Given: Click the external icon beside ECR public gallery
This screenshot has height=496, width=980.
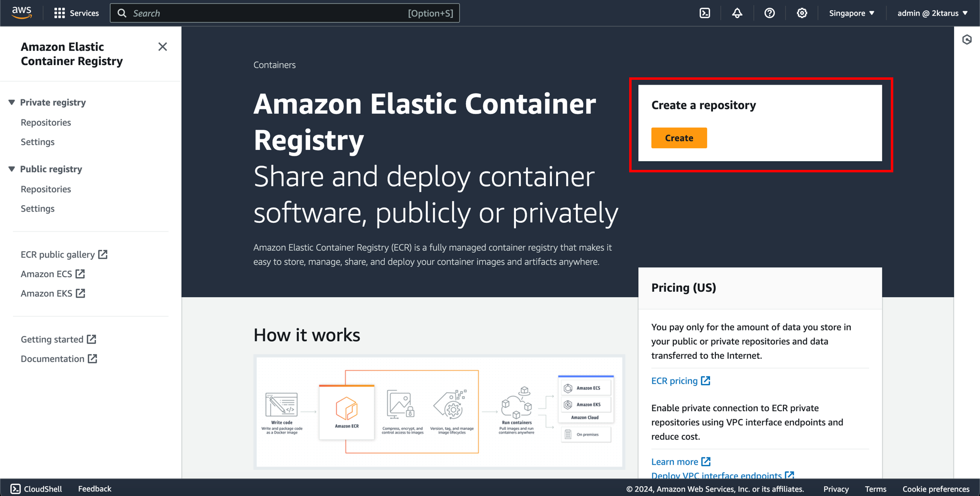Looking at the screenshot, I should (x=102, y=254).
